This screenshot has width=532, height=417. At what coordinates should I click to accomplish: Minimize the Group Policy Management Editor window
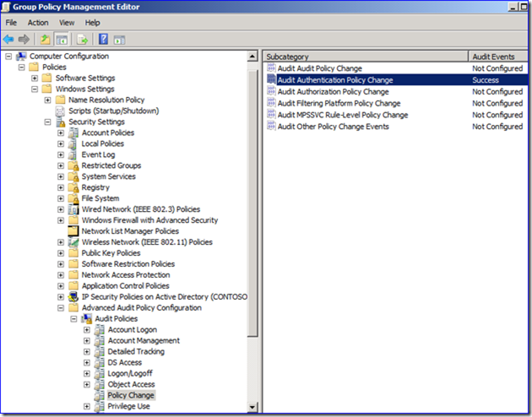coord(513,7)
